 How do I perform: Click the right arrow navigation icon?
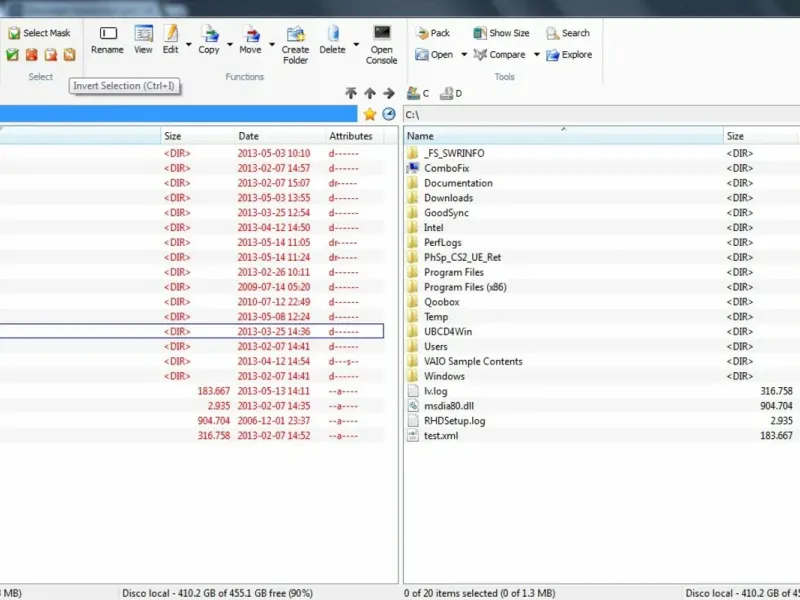click(x=389, y=93)
